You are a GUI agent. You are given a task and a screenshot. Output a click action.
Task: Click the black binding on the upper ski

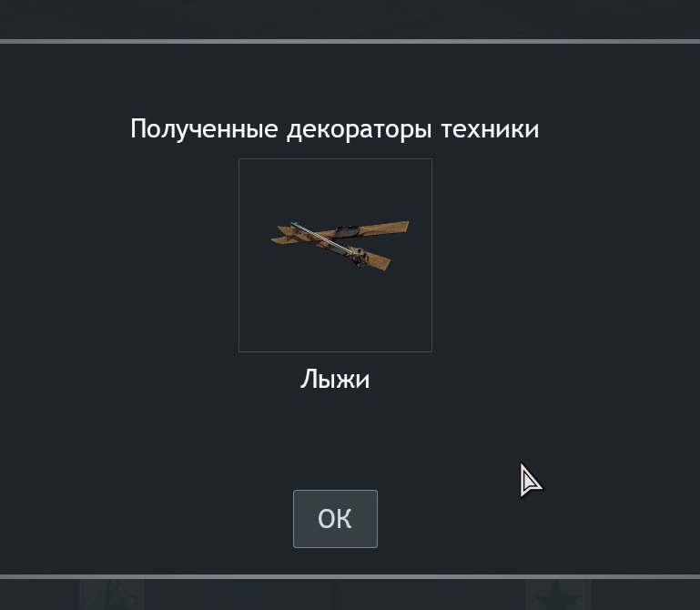pyautogui.click(x=346, y=232)
